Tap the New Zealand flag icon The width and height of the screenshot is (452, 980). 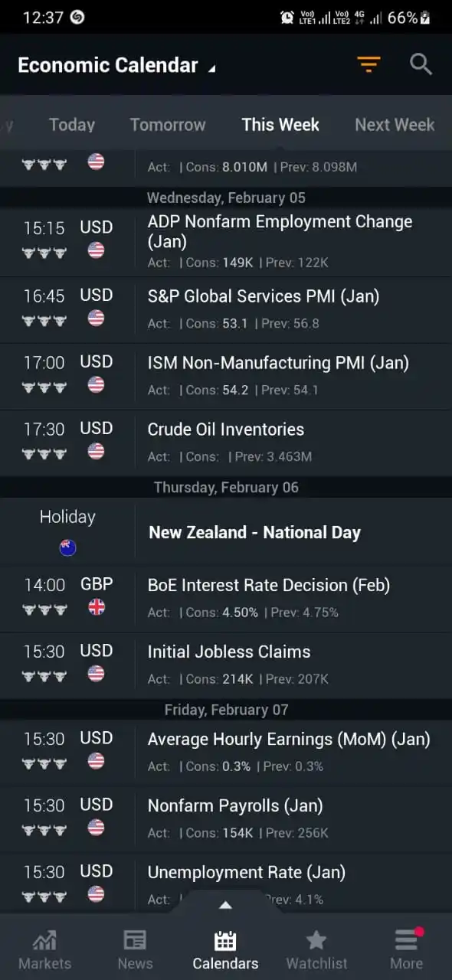68,547
